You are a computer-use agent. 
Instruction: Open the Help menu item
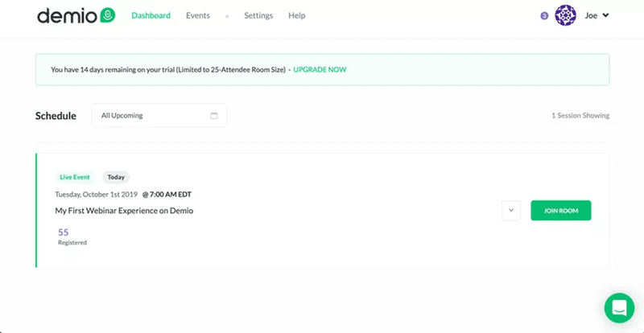(x=296, y=15)
